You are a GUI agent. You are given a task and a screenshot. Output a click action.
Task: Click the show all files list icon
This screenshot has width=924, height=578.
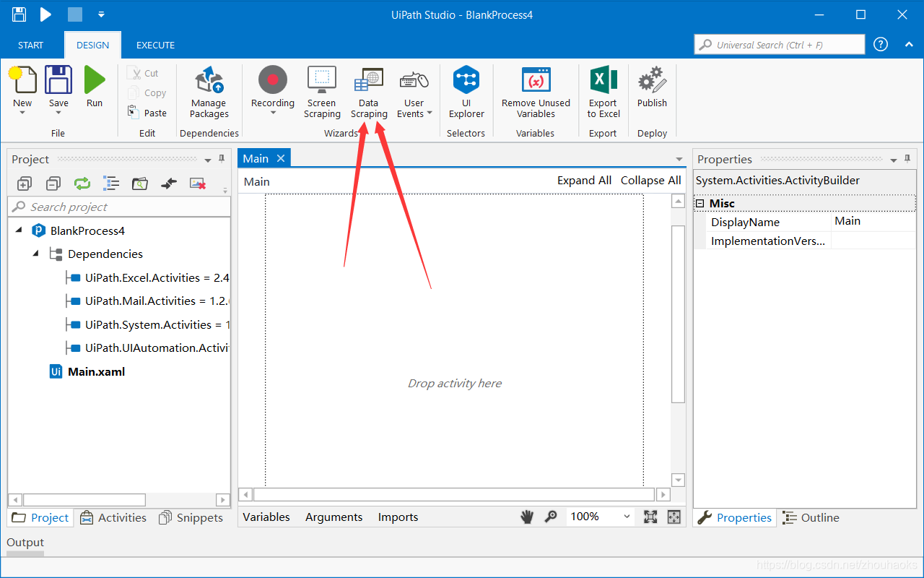pyautogui.click(x=111, y=184)
